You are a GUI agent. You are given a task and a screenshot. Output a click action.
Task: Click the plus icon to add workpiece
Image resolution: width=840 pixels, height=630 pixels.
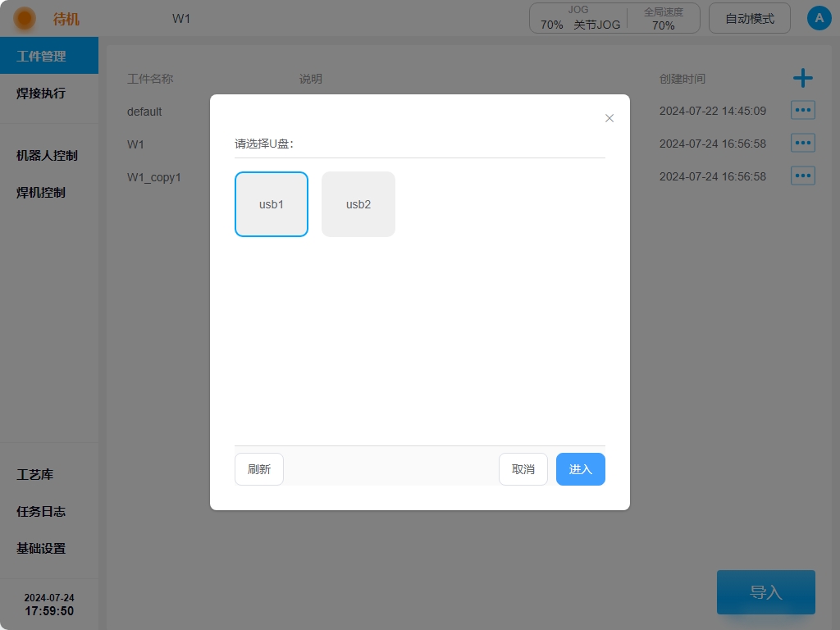coord(802,79)
